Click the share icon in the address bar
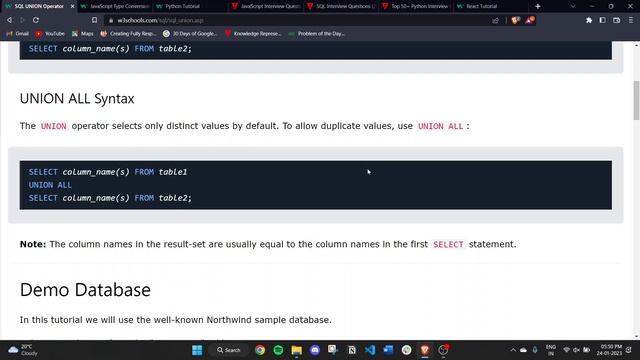This screenshot has width=640, height=360. pos(496,20)
